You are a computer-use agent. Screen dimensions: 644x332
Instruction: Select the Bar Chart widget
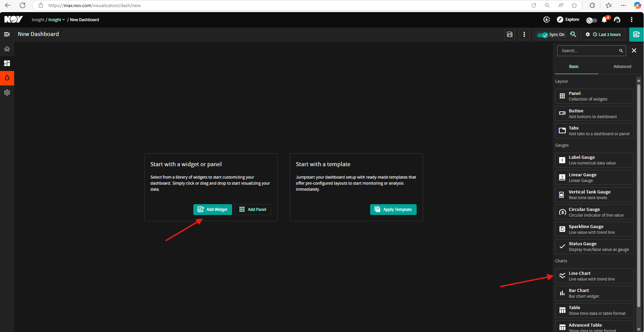tap(594, 293)
